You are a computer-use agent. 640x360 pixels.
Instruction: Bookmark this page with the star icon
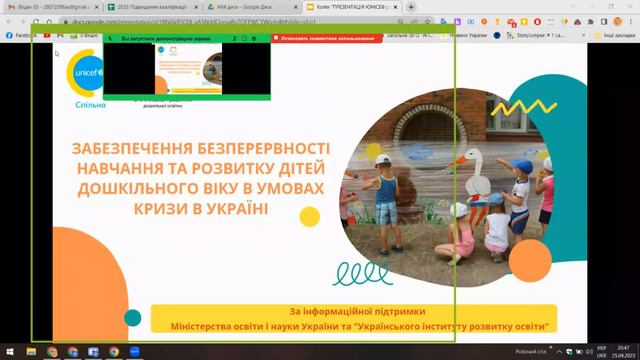(x=427, y=21)
